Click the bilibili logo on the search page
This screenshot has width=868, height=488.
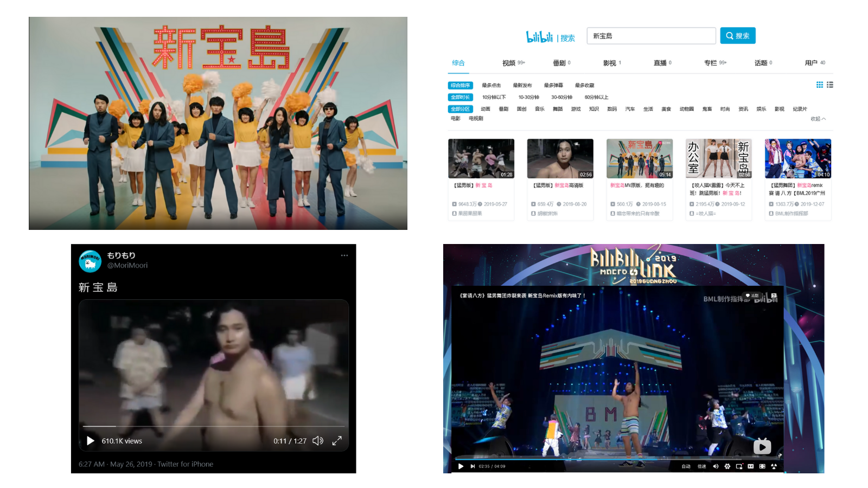tap(539, 36)
